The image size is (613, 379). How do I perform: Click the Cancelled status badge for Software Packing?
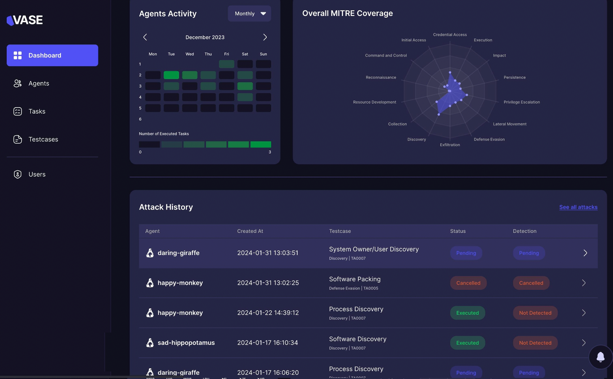click(468, 283)
